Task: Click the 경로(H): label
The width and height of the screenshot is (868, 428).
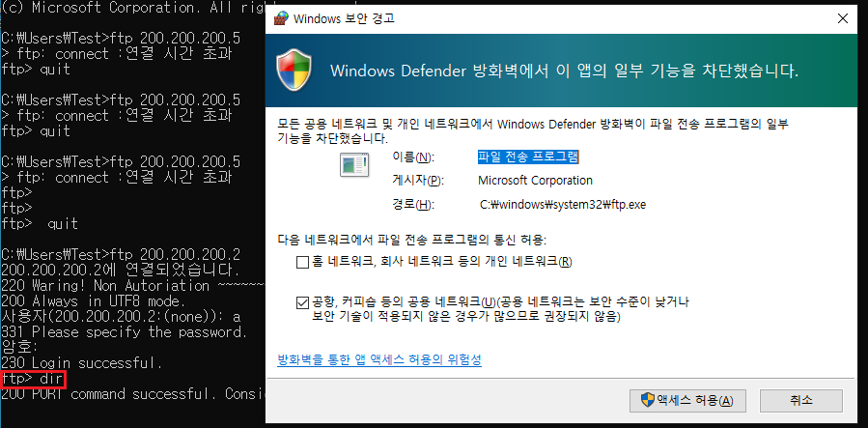Action: [413, 205]
